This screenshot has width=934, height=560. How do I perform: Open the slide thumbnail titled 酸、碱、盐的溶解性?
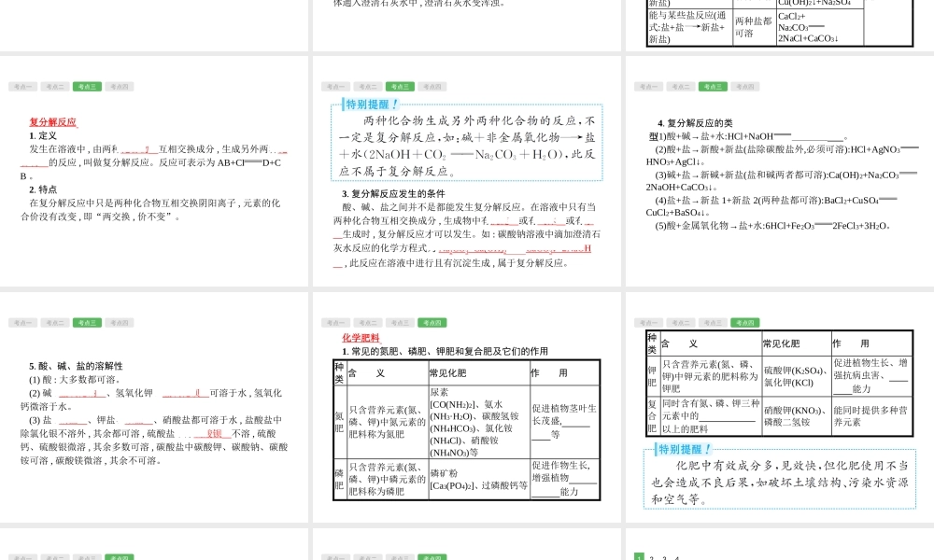[154, 407]
